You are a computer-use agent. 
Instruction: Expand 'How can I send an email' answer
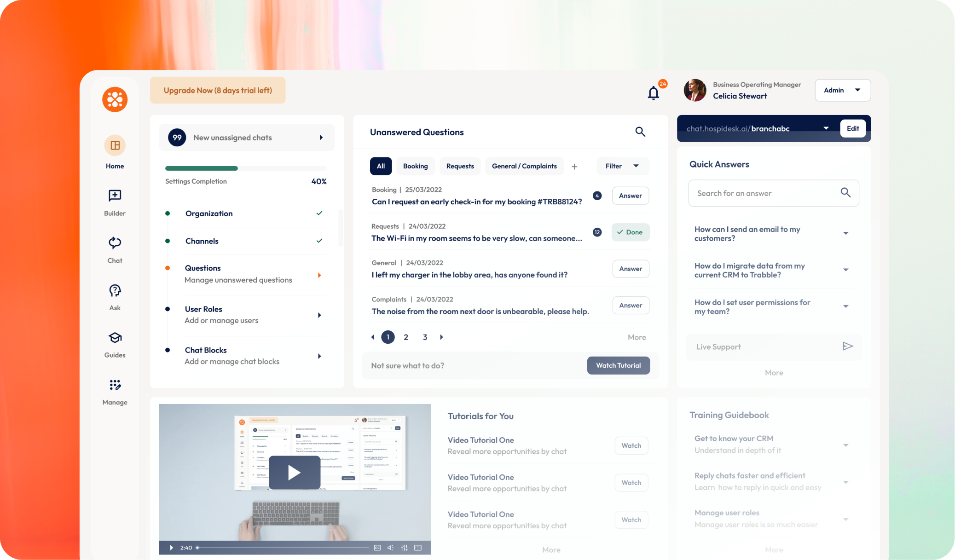[845, 233]
